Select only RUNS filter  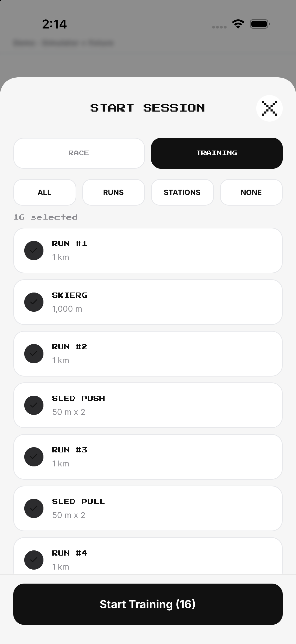(113, 192)
